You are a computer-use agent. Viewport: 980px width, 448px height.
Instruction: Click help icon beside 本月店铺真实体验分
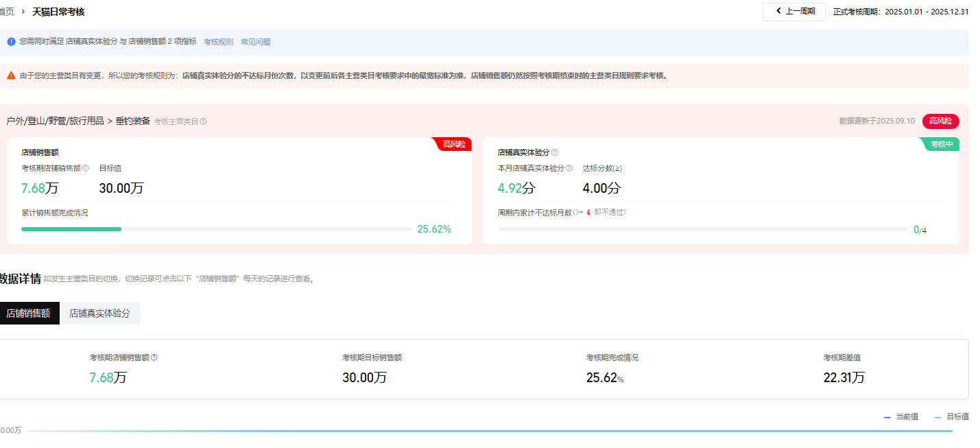click(569, 168)
